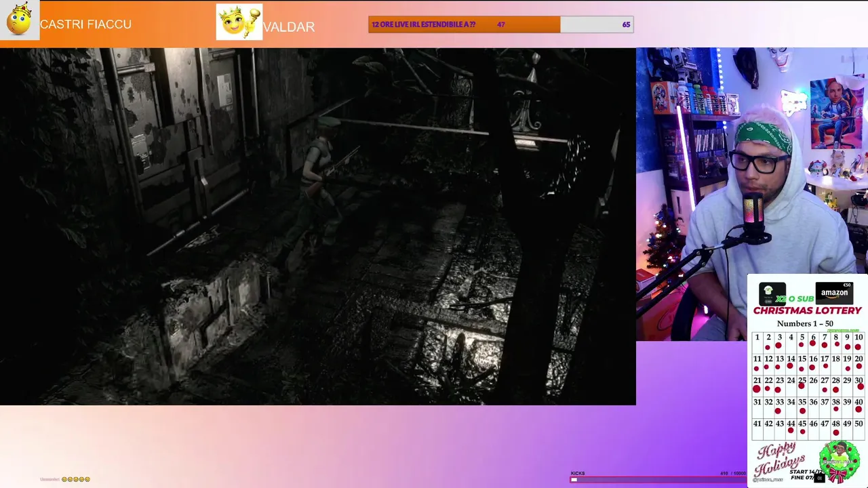Image resolution: width=868 pixels, height=488 pixels.
Task: Select lottery number 4 cell
Action: click(791, 342)
